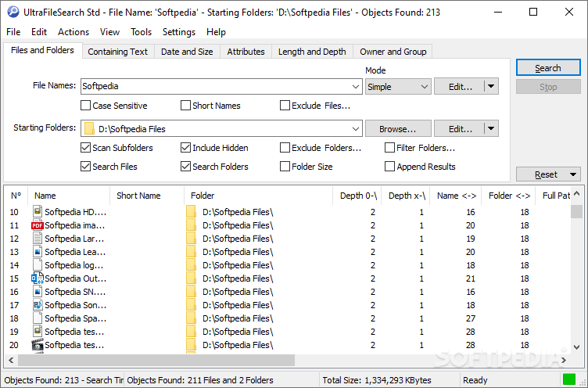This screenshot has height=388, width=588.
Task: Click the vertical scrollbar down arrow in results
Action: (577, 347)
